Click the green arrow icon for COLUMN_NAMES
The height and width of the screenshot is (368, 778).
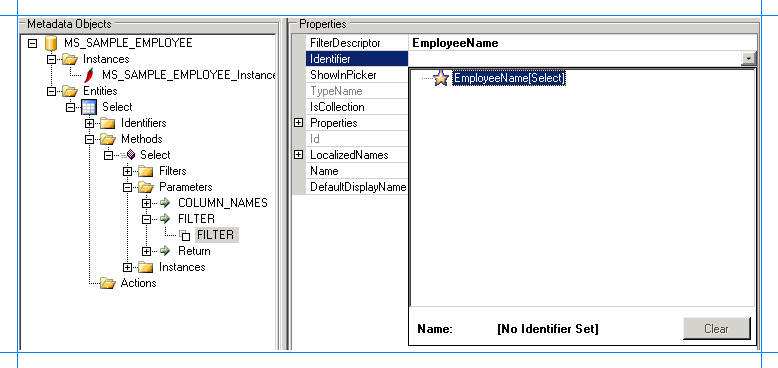point(165,203)
